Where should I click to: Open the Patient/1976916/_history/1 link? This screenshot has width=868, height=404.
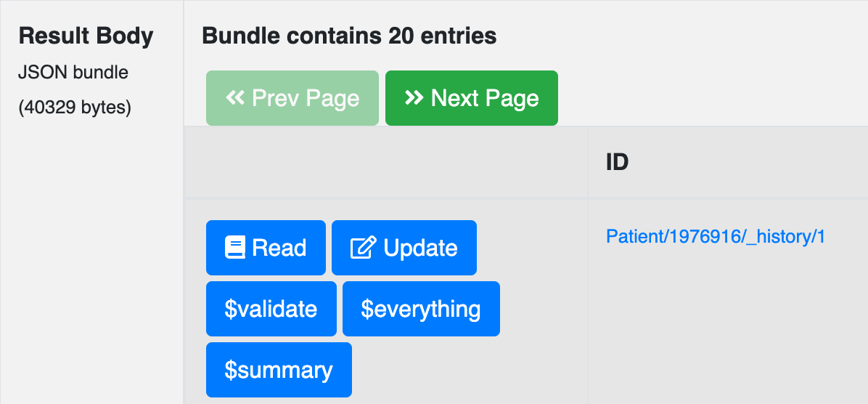[716, 237]
